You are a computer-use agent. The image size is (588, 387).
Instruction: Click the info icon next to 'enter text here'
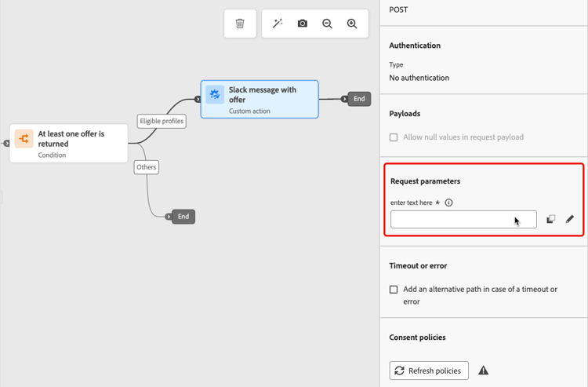click(x=448, y=203)
